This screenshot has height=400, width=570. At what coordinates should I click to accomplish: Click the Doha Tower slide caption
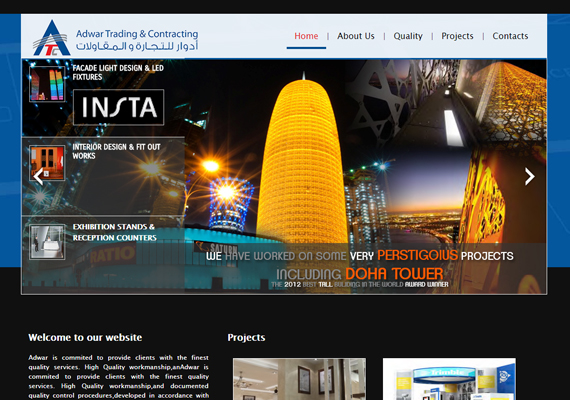[360, 268]
